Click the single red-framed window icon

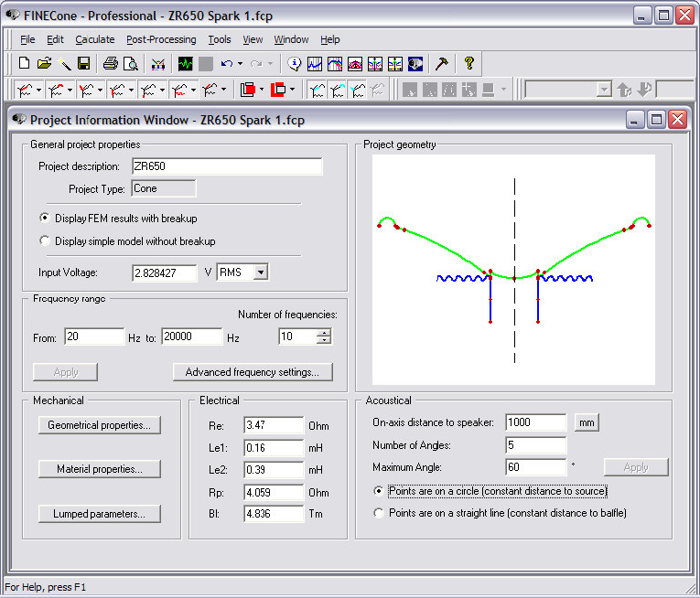pos(278,90)
